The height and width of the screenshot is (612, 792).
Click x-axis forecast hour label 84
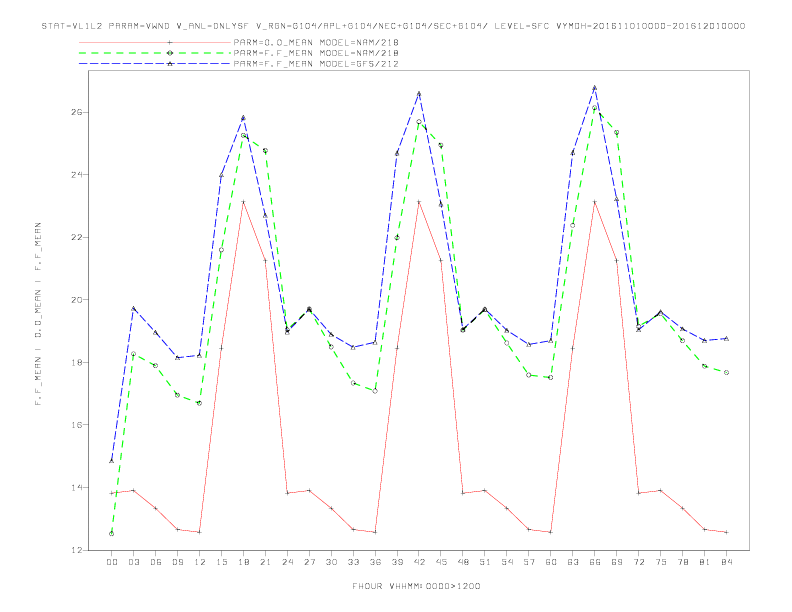tap(727, 562)
